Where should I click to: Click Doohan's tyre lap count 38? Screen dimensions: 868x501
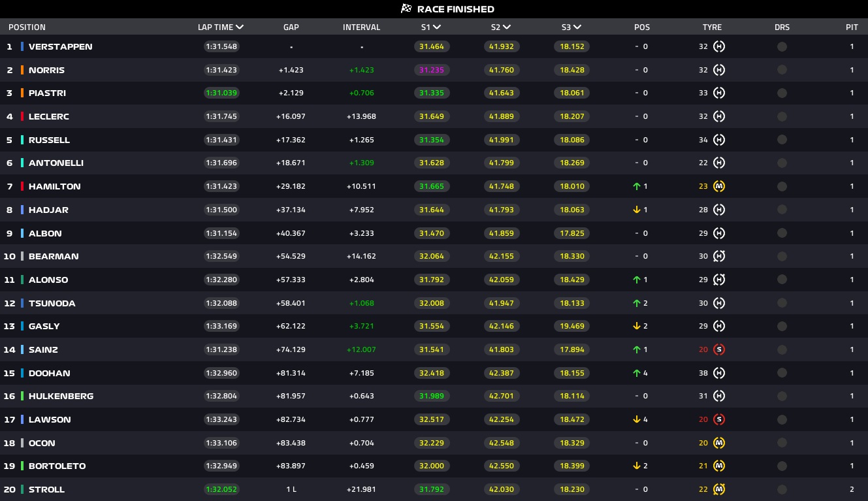point(703,373)
